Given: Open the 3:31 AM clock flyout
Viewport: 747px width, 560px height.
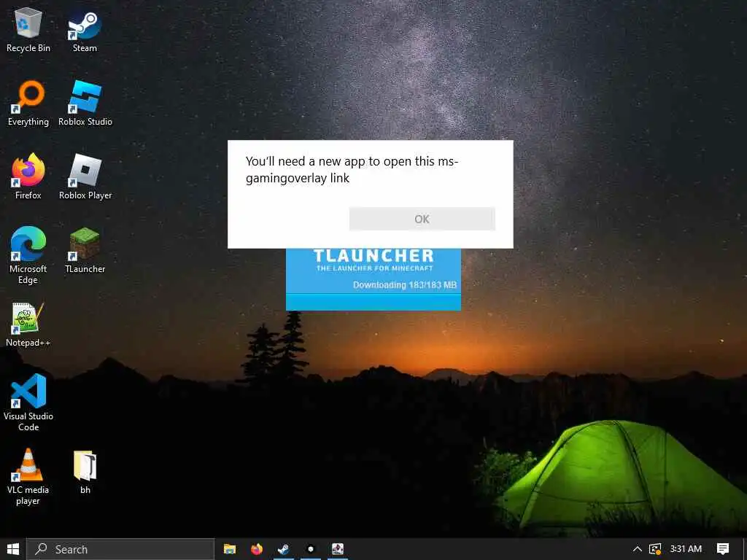Looking at the screenshot, I should point(686,549).
